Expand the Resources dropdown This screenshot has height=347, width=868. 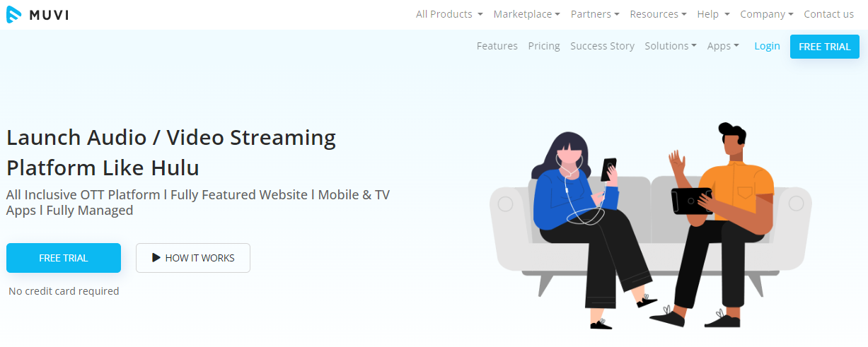pyautogui.click(x=659, y=14)
